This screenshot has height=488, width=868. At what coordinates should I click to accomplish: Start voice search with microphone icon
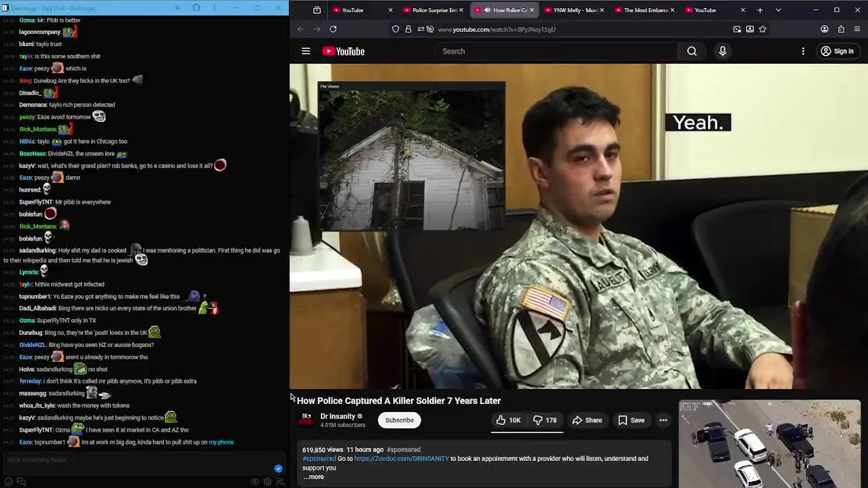(x=722, y=52)
